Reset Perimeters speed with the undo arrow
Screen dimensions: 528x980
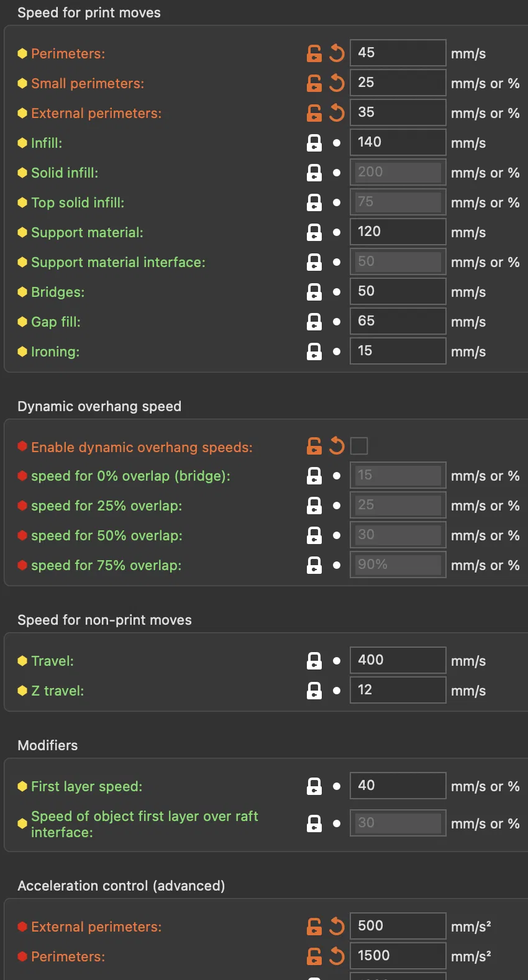pos(337,53)
